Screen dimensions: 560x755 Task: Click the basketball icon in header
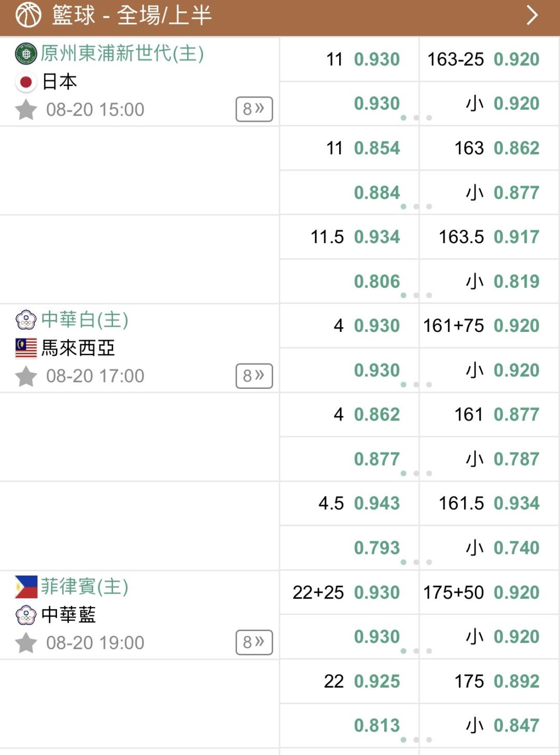click(28, 15)
